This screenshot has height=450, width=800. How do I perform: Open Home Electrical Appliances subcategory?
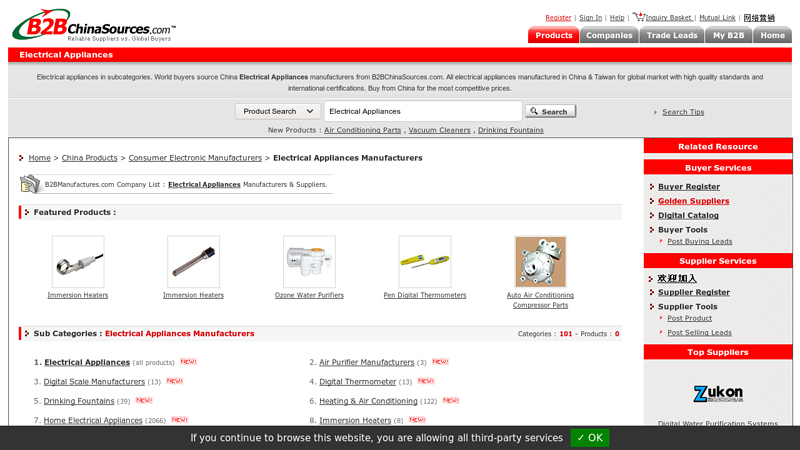coord(93,420)
